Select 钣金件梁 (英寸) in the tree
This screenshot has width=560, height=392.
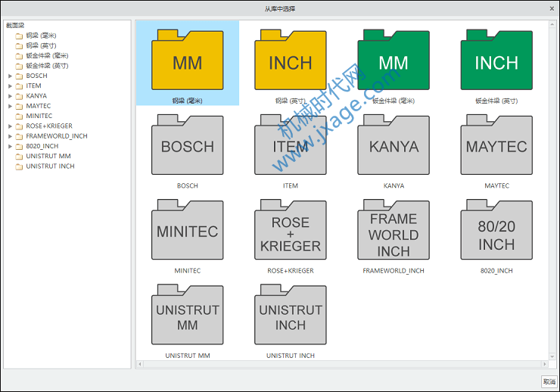(x=47, y=66)
